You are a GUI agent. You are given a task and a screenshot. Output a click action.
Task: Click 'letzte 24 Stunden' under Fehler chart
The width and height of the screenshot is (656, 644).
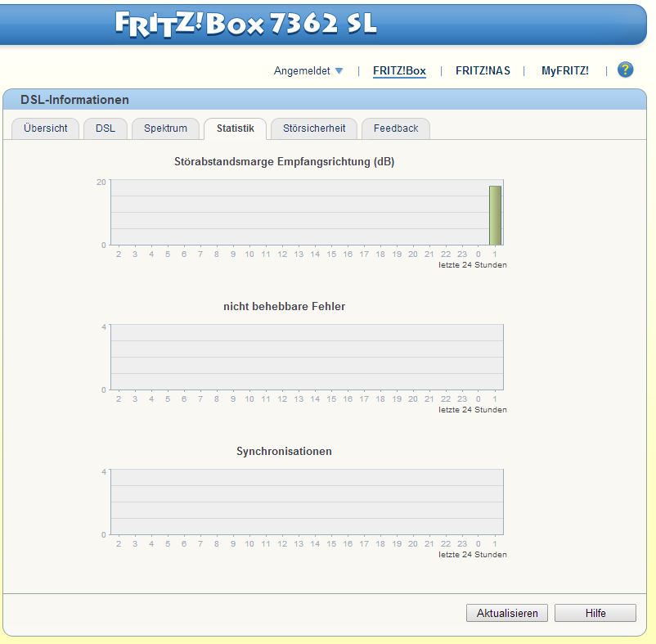click(x=473, y=410)
